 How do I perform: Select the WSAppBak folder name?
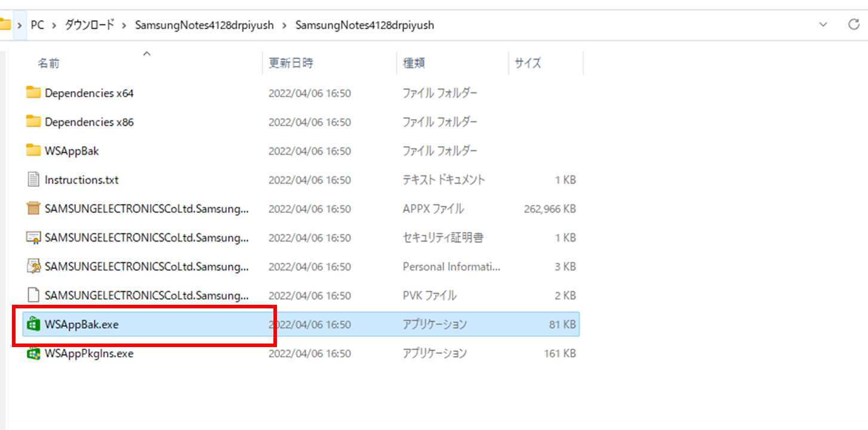(x=72, y=151)
